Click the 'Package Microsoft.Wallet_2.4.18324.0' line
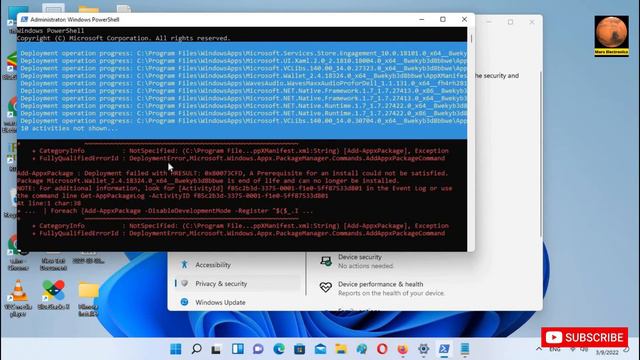Image resolution: width=640 pixels, height=360 pixels. click(x=208, y=180)
